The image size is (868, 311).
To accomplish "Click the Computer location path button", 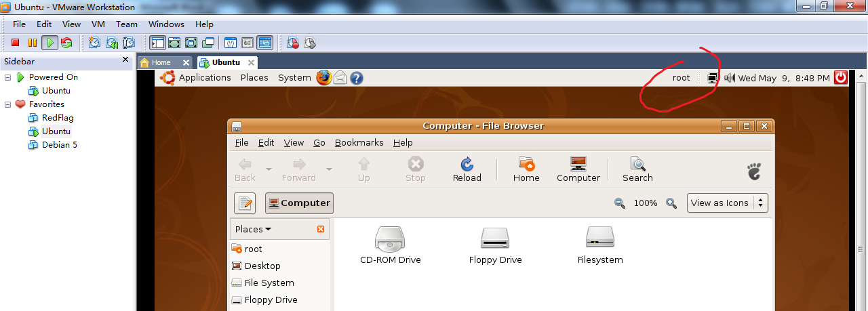I will pyautogui.click(x=299, y=203).
